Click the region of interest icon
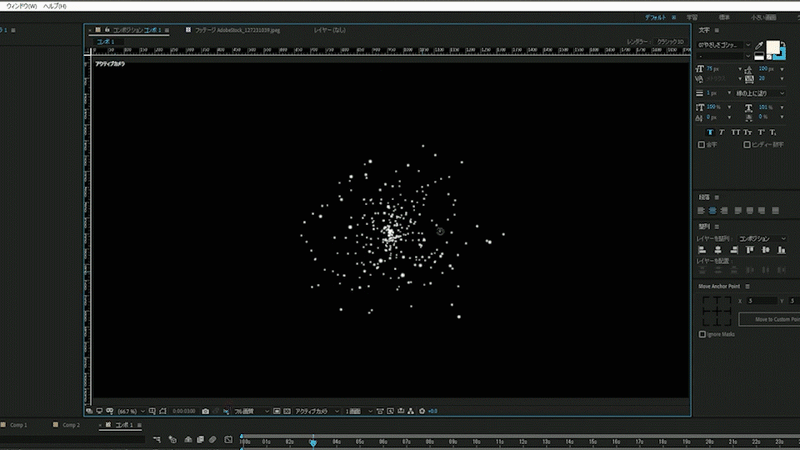The height and width of the screenshot is (450, 800). coord(277,411)
